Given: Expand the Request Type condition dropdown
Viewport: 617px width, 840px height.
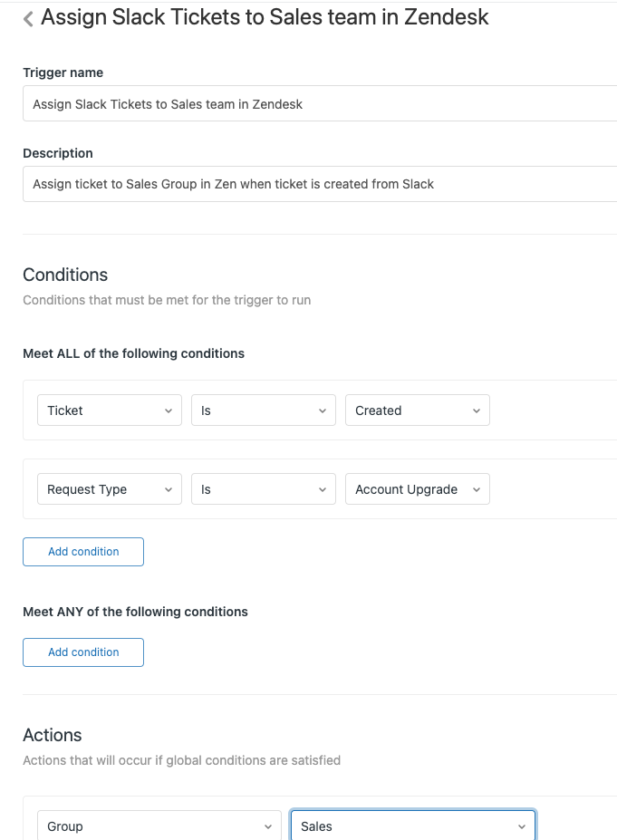Looking at the screenshot, I should 110,489.
